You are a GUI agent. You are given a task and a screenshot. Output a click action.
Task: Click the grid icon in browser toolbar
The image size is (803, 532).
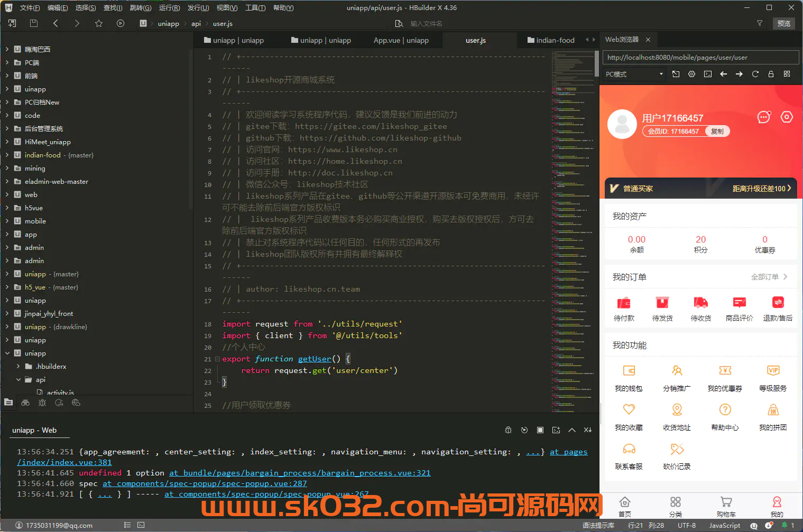click(787, 74)
